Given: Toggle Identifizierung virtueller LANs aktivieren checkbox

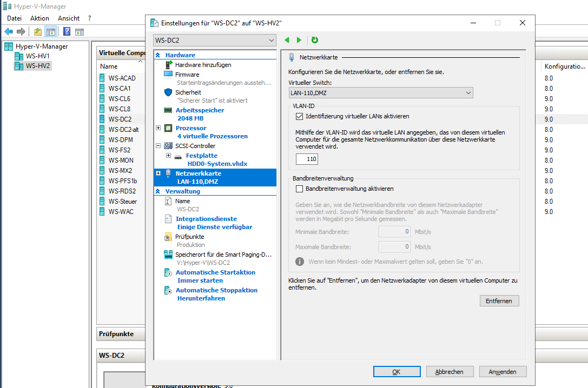Looking at the screenshot, I should (299, 117).
